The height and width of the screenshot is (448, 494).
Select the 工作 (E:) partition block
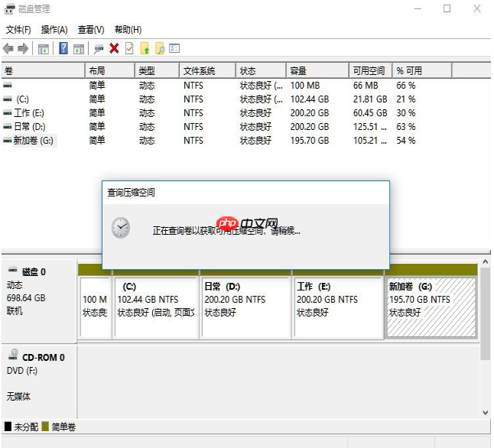pyautogui.click(x=338, y=307)
